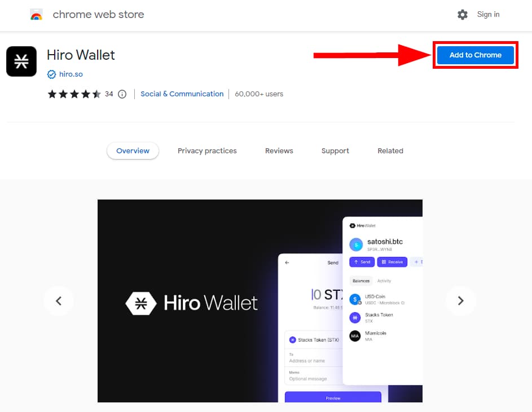Show previous screenshot with left arrow
The image size is (532, 412).
[59, 301]
